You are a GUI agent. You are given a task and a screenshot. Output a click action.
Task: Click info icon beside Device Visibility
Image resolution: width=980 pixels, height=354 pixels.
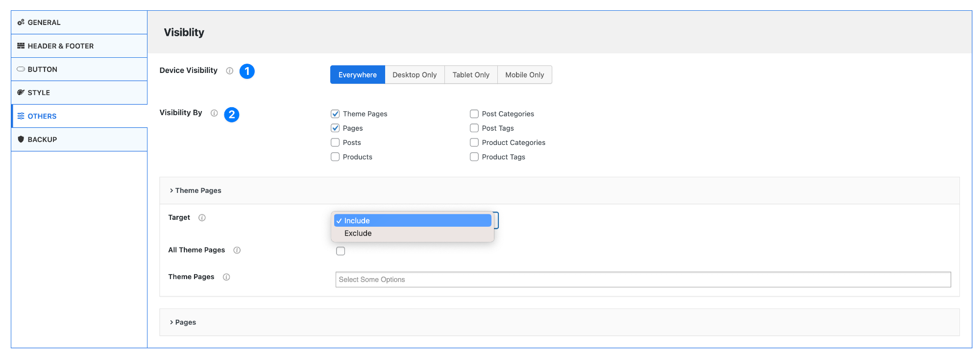229,71
